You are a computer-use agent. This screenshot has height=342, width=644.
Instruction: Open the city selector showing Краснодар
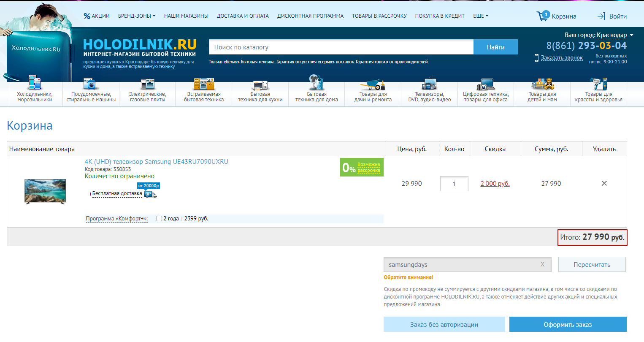(614, 35)
